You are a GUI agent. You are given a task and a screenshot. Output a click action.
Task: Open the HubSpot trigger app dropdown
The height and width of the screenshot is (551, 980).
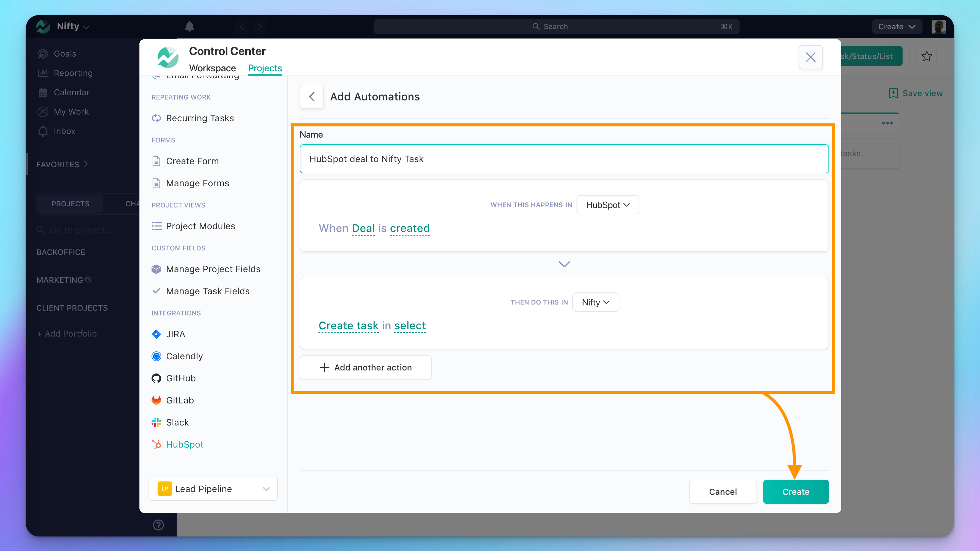[608, 205]
